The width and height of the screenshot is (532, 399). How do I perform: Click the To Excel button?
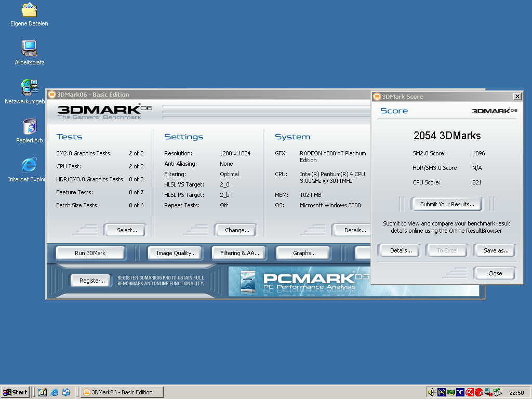pos(446,250)
